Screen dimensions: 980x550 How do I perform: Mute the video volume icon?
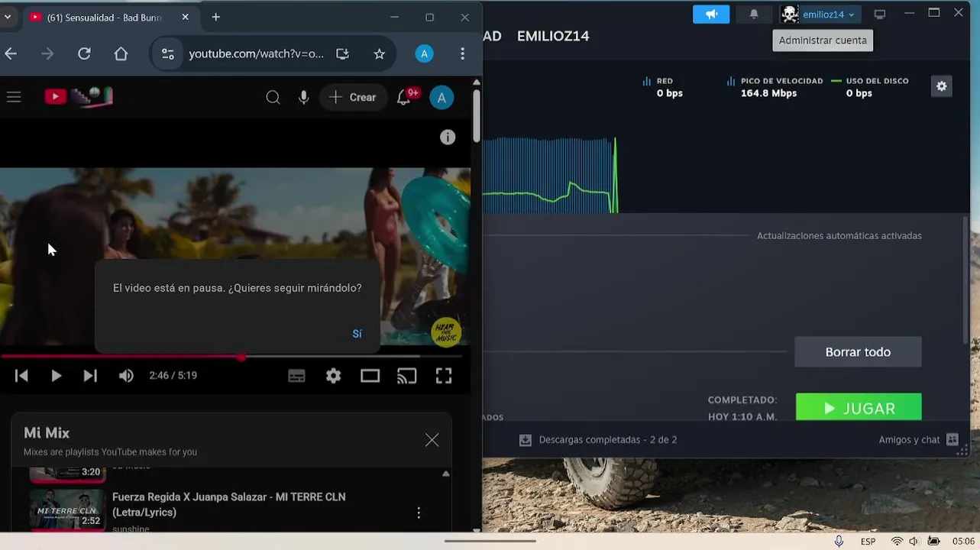(x=126, y=375)
